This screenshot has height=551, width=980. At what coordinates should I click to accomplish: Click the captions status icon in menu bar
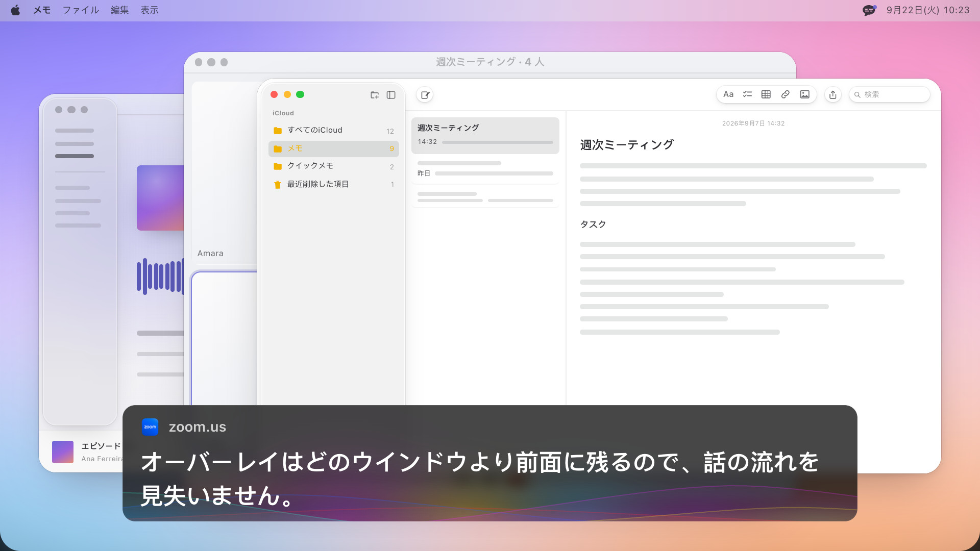(869, 10)
